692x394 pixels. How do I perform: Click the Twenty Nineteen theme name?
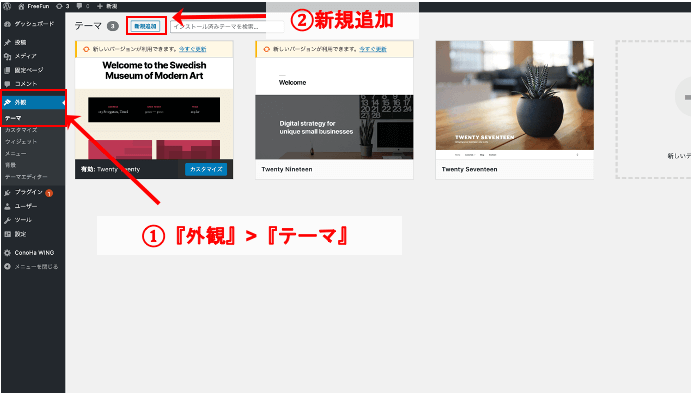click(287, 169)
